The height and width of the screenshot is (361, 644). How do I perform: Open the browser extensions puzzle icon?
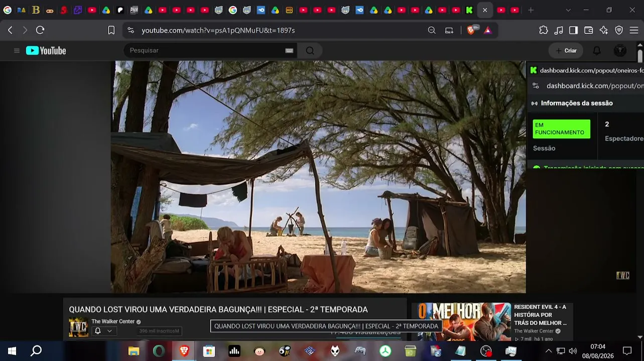(x=544, y=30)
